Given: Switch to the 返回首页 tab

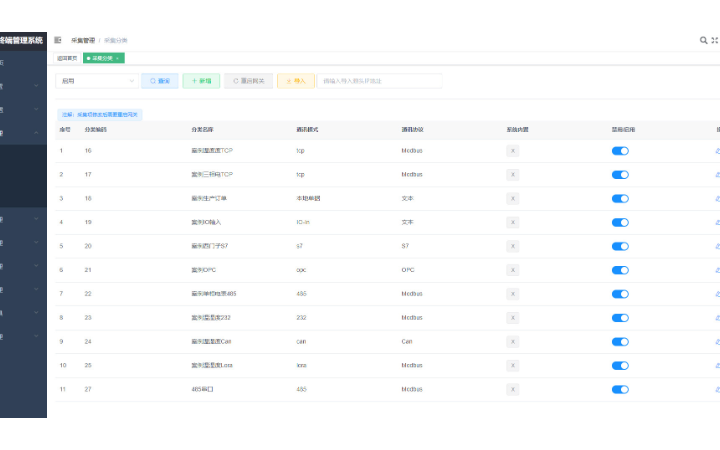Looking at the screenshot, I should 67,58.
